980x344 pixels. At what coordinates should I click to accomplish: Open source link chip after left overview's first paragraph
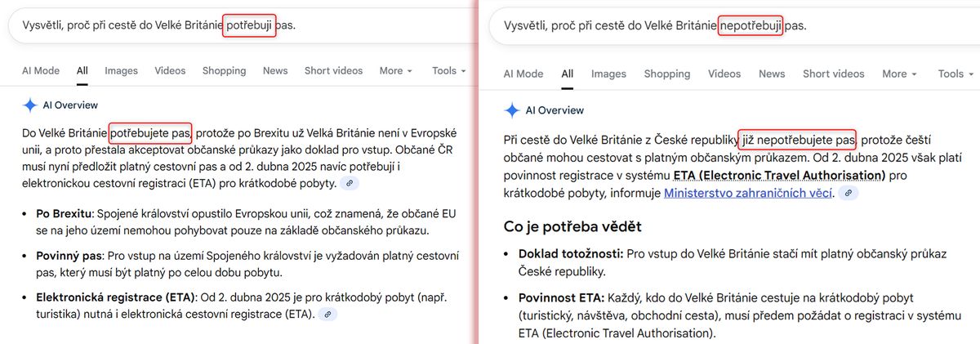coord(349,184)
